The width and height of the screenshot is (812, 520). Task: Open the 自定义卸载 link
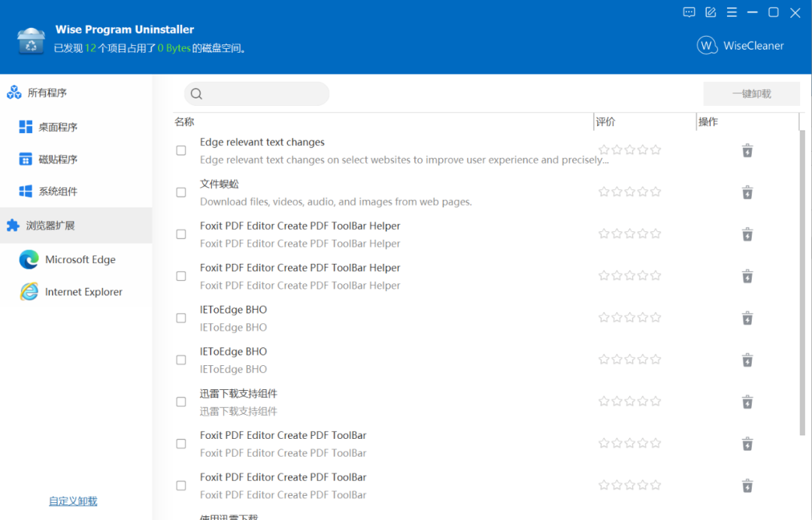pyautogui.click(x=73, y=501)
